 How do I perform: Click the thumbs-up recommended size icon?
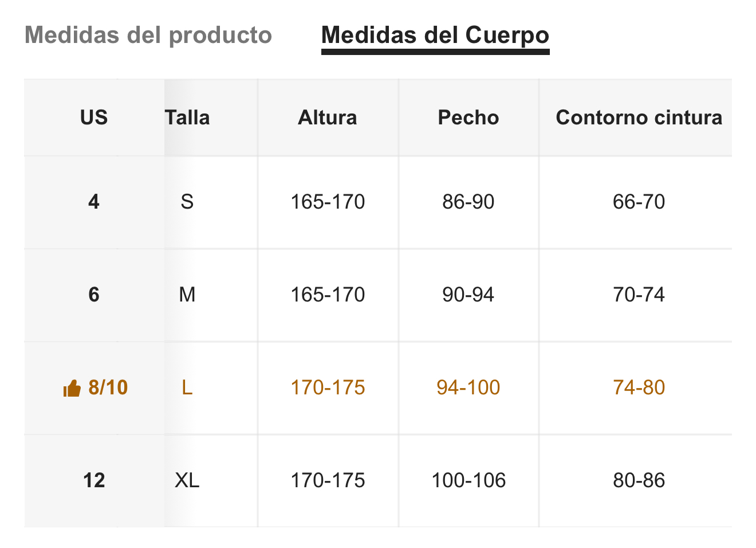coord(72,389)
